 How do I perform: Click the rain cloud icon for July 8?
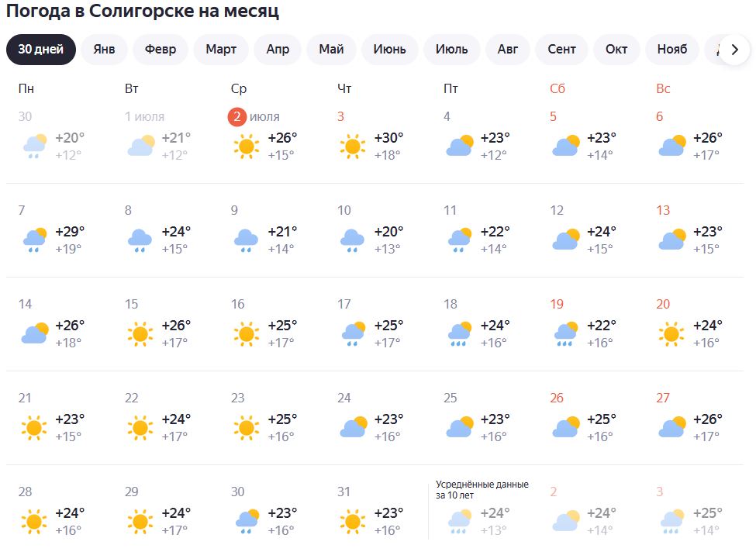(x=140, y=240)
